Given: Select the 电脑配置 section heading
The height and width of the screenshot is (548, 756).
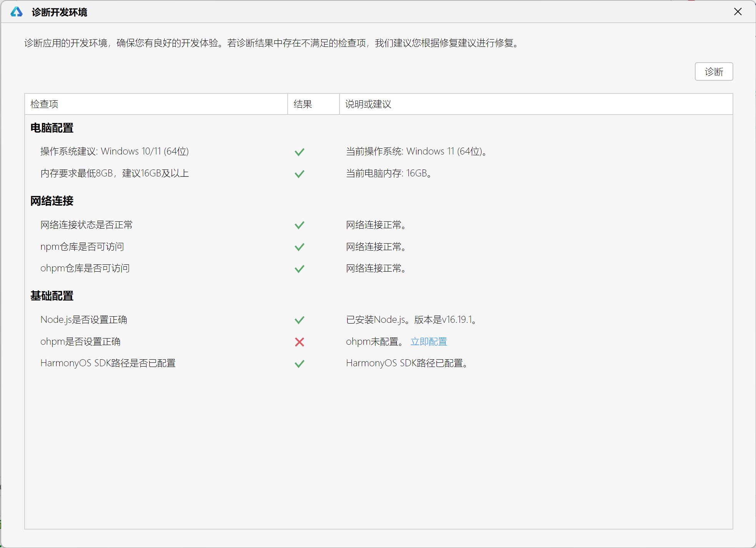Looking at the screenshot, I should click(x=52, y=128).
